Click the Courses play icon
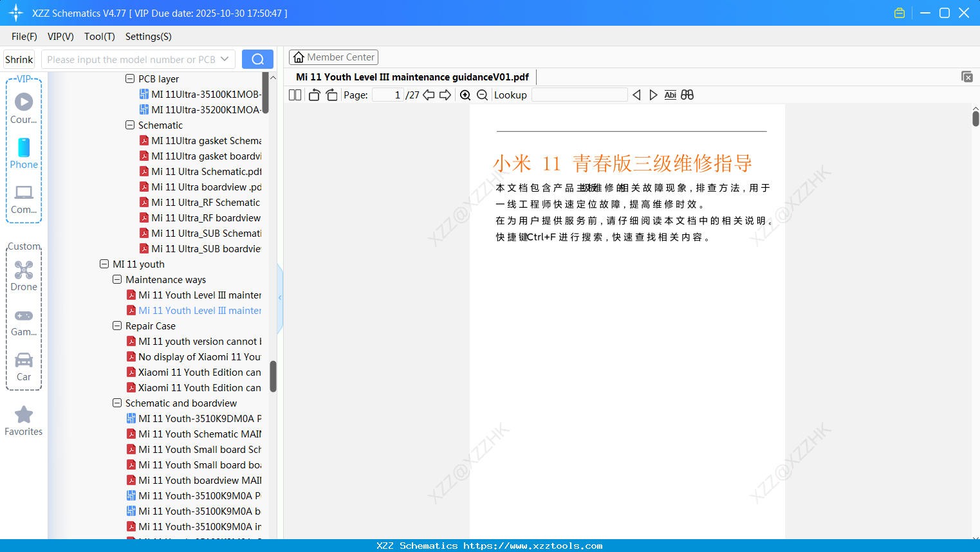Screen dimensions: 980x552 (x=24, y=102)
